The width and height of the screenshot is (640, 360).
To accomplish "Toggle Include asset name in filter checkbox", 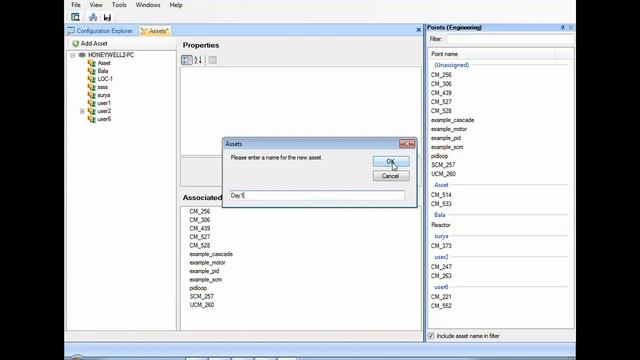I will pos(431,336).
